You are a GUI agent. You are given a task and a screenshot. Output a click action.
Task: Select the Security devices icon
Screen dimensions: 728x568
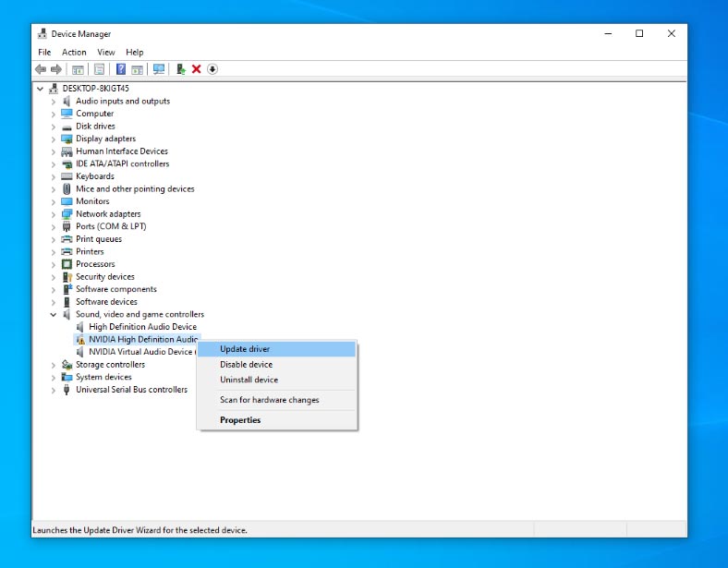pos(67,276)
